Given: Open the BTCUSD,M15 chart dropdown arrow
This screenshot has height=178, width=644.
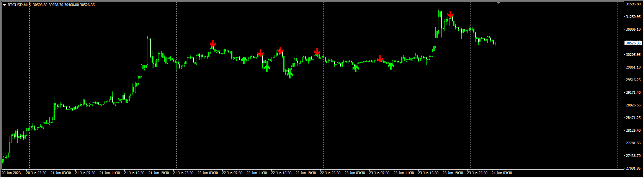Looking at the screenshot, I should tap(4, 5).
